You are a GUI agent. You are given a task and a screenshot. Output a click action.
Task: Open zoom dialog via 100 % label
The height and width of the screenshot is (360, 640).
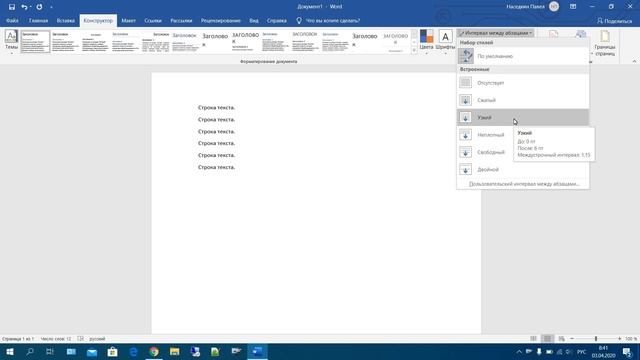(x=631, y=339)
